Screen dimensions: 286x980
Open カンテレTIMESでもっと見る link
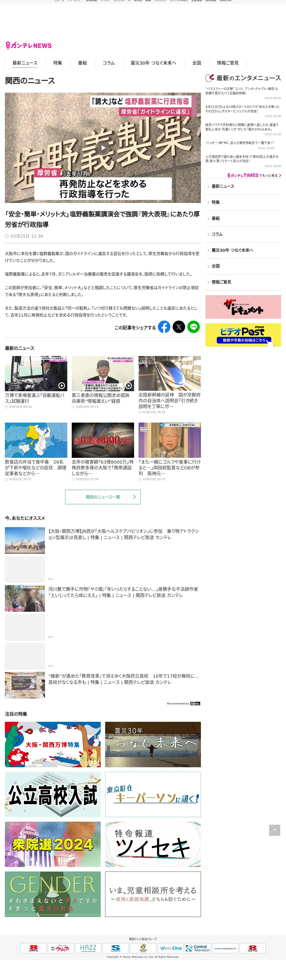pyautogui.click(x=254, y=175)
